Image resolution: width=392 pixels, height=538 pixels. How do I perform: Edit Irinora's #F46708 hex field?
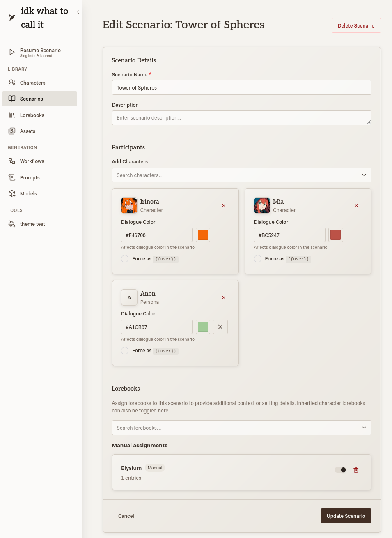tap(157, 235)
